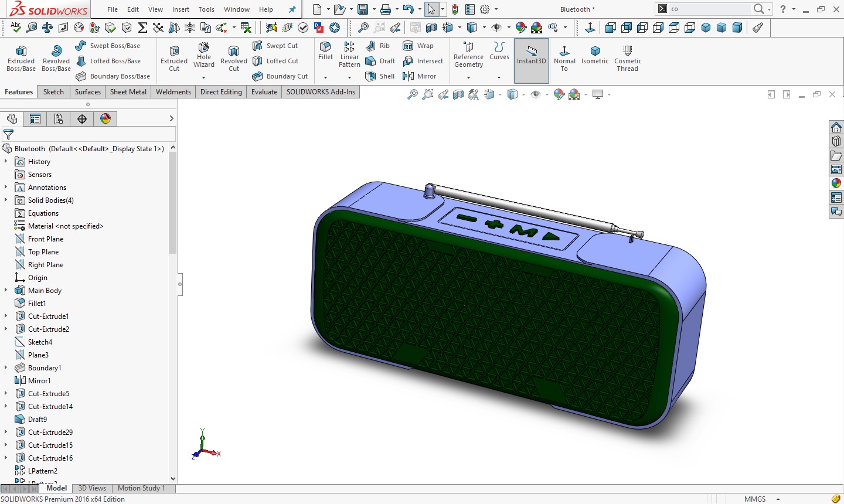844x504 pixels.
Task: Switch to the Sheet Metal tab
Action: pyautogui.click(x=128, y=92)
